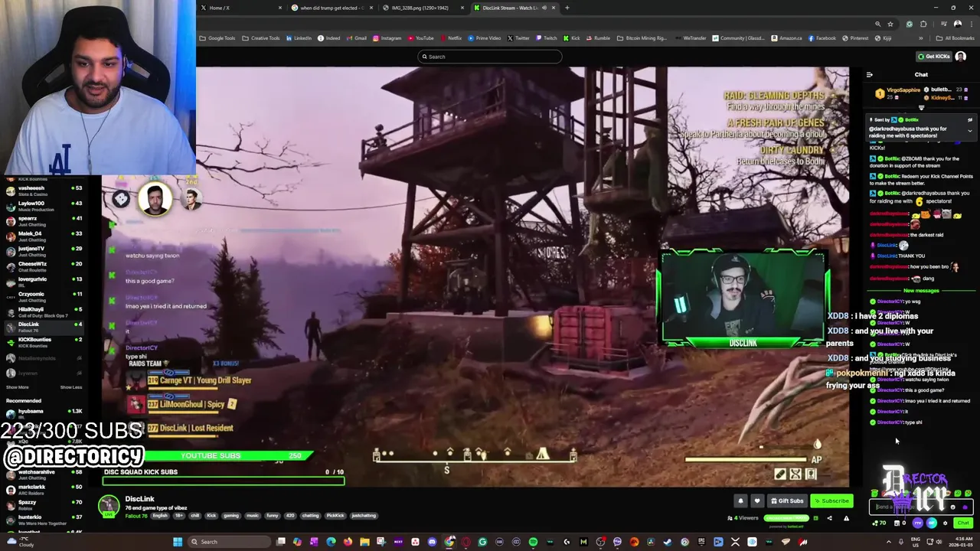This screenshot has height=551, width=980.
Task: Open DiscLink channel avatar below stream
Action: click(x=109, y=505)
